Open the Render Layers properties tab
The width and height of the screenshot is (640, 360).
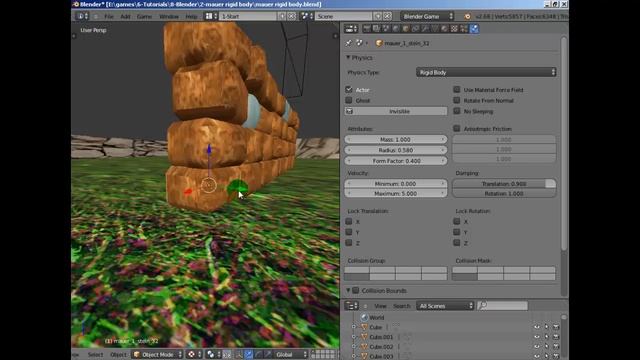pyautogui.click(x=376, y=29)
